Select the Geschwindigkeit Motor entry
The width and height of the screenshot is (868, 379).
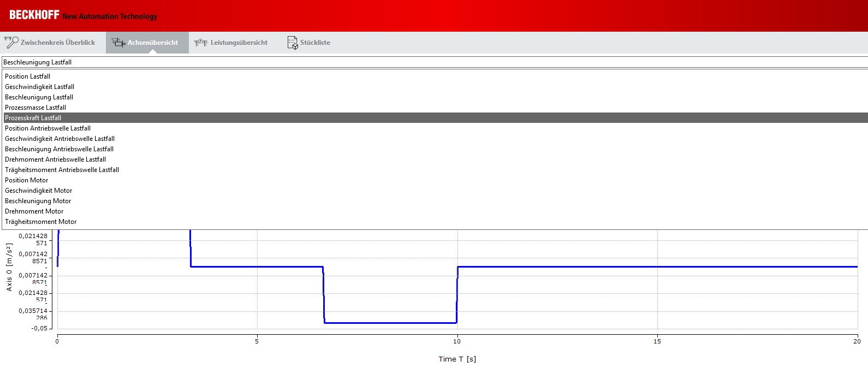(436, 191)
